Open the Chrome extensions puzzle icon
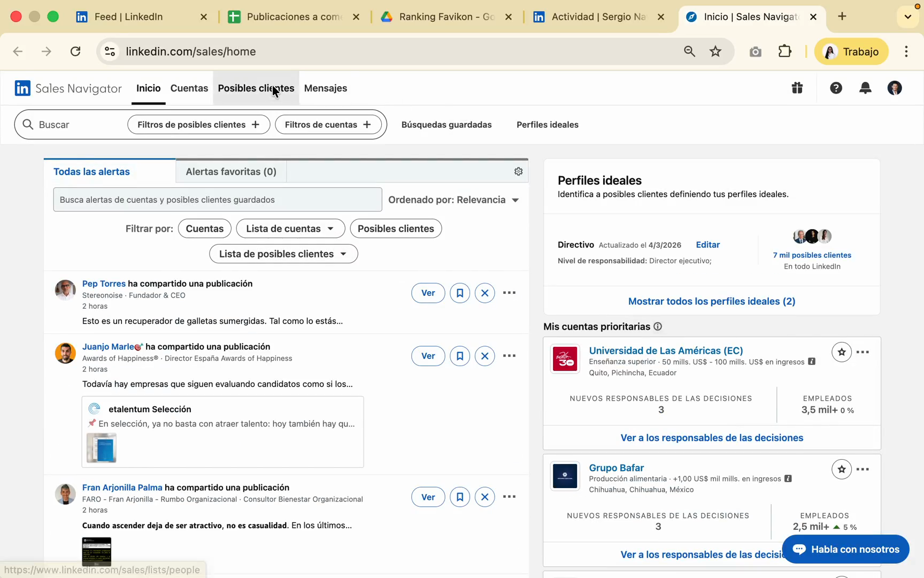924x578 pixels. coord(784,51)
